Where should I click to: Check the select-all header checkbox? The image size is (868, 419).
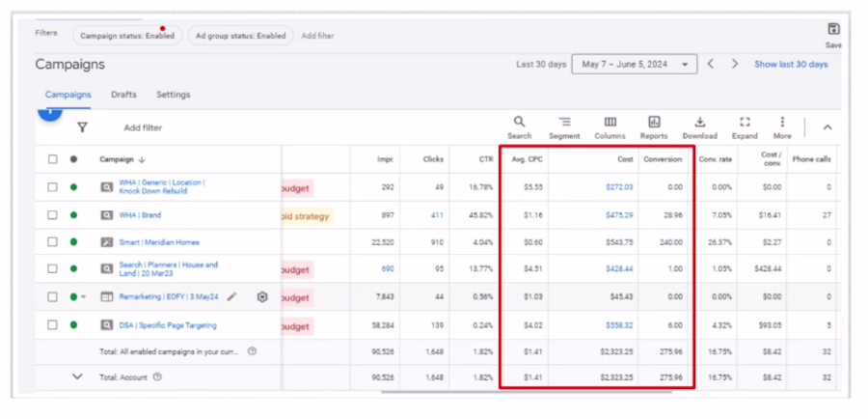point(52,159)
